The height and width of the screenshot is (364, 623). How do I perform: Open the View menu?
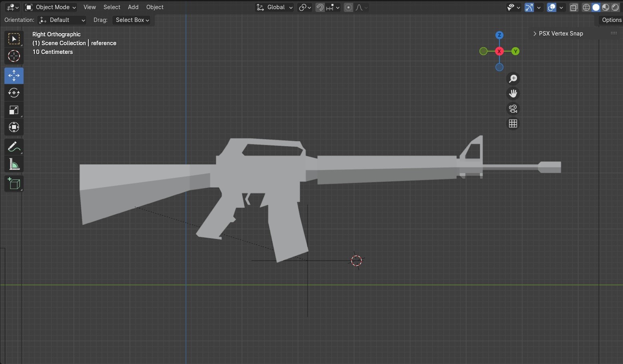(90, 7)
